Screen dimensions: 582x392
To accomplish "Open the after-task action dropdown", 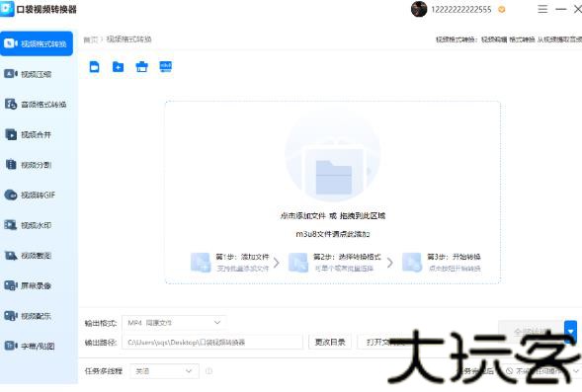I will [x=542, y=371].
